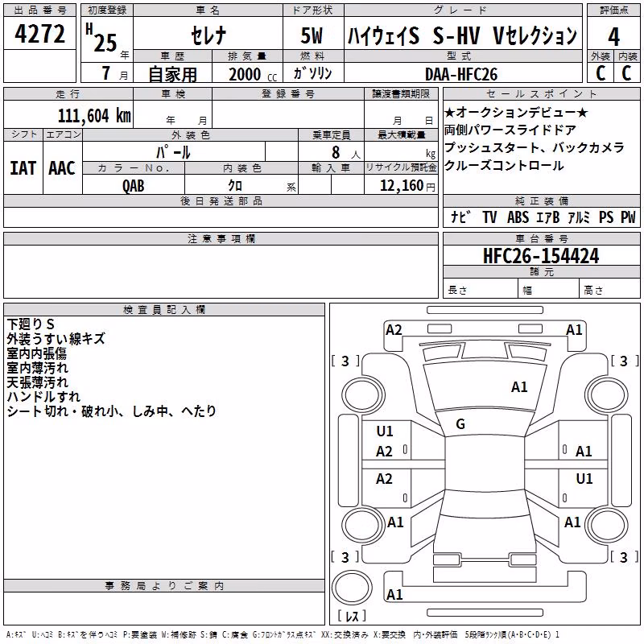Select sales point クルーズコントロール
This screenshot has height=644, width=644.
coord(504,166)
